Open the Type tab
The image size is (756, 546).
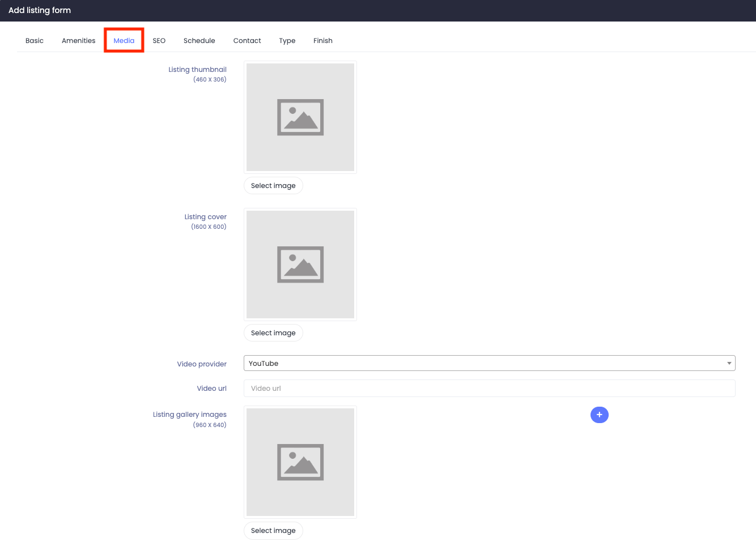(x=287, y=41)
